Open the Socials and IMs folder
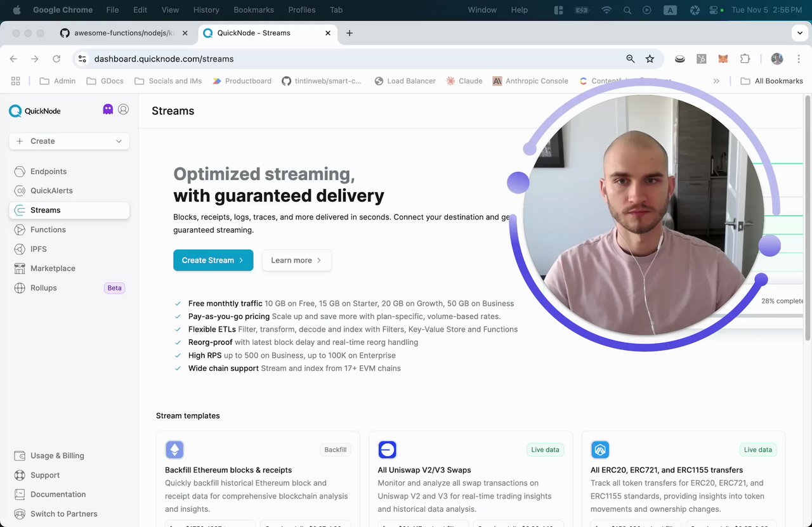 [168, 81]
